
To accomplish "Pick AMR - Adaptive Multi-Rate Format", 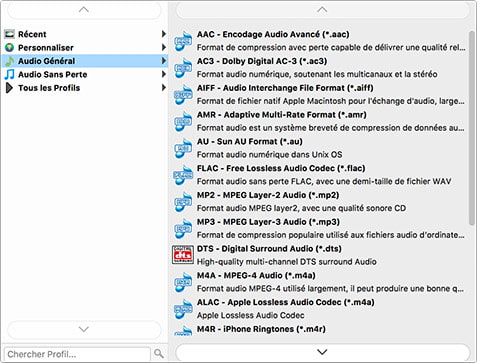I will click(320, 121).
